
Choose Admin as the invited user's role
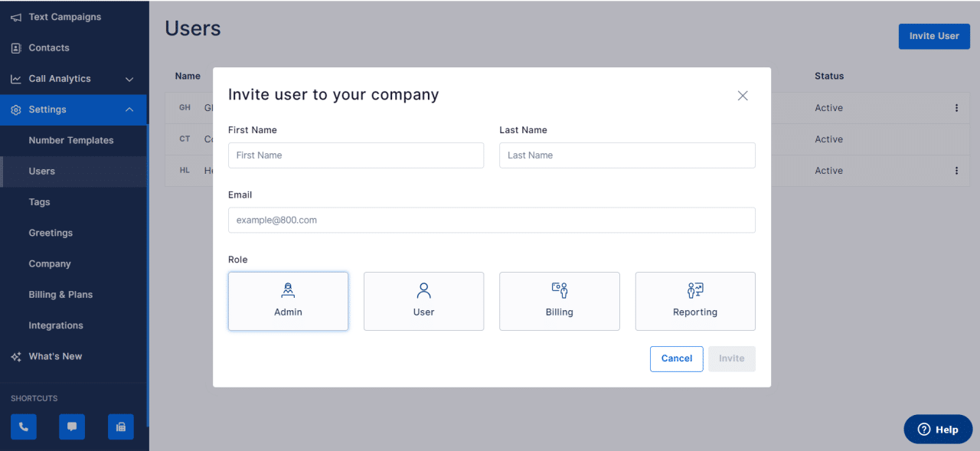[288, 301]
